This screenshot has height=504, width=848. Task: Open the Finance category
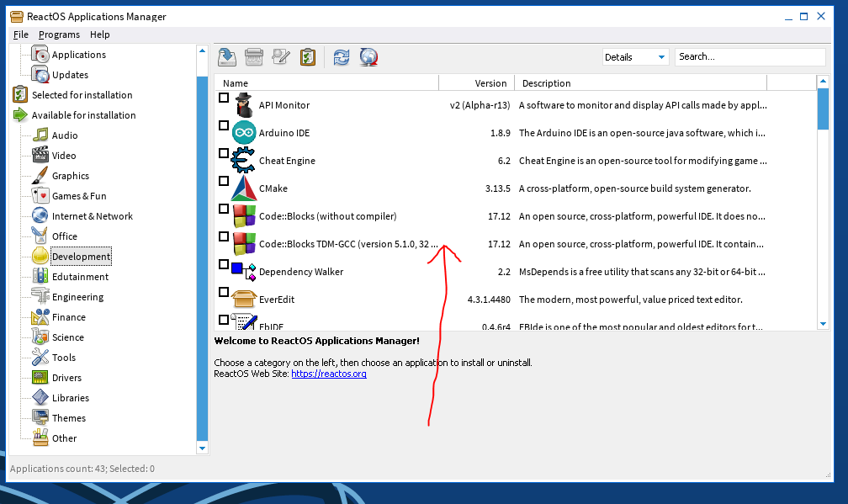[x=69, y=317]
